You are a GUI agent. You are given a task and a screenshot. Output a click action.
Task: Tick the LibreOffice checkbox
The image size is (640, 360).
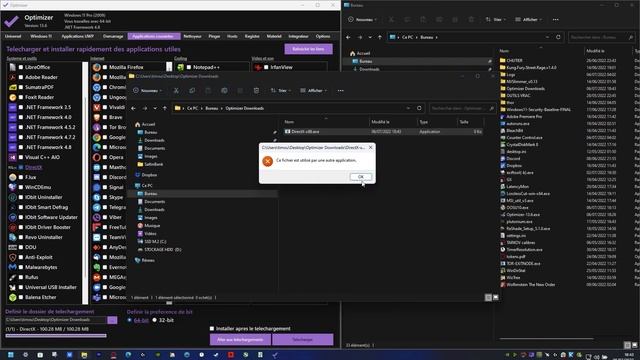click(x=21, y=67)
